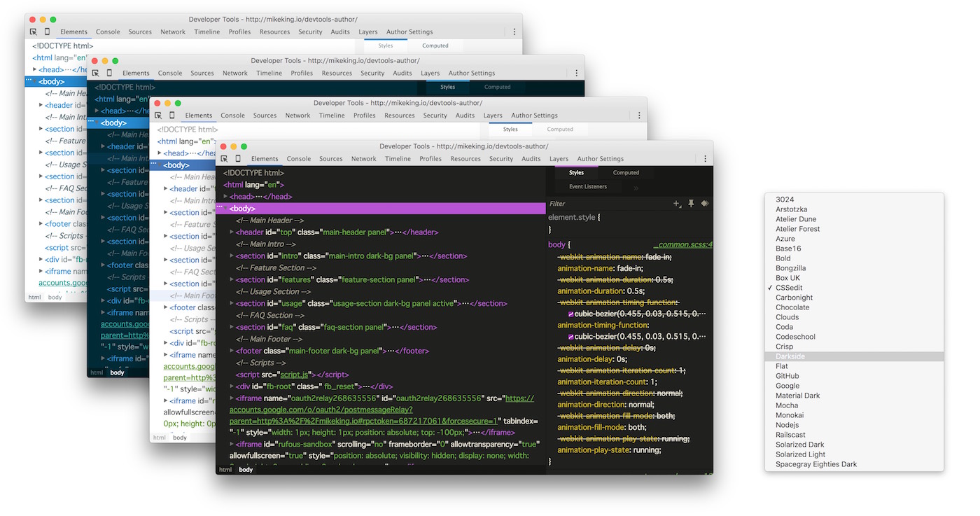Toggle device mode icon in the third white window
Screen dimensions: 980x516
[171, 116]
